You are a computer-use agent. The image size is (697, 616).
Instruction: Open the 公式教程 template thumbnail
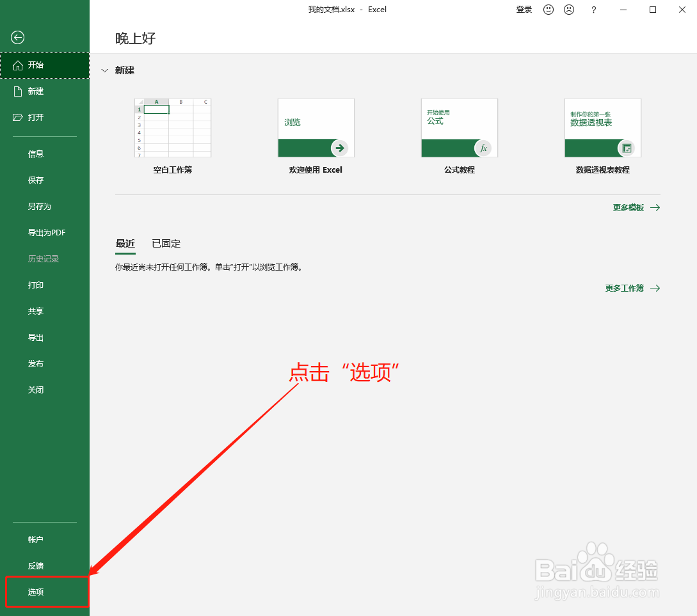[460, 128]
